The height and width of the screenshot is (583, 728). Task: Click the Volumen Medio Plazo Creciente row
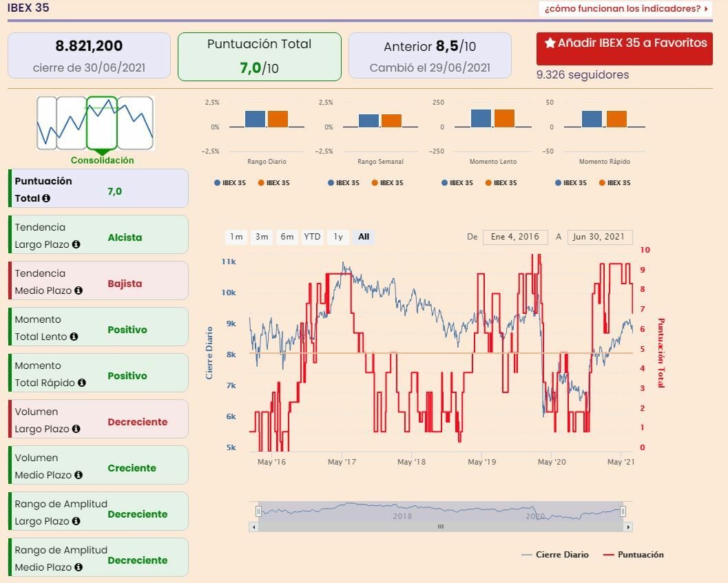98,465
